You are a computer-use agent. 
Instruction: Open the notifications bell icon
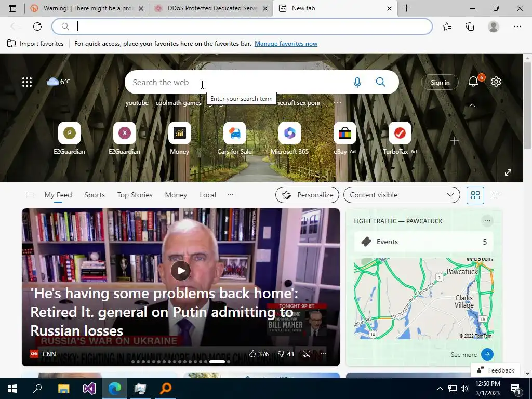(474, 82)
